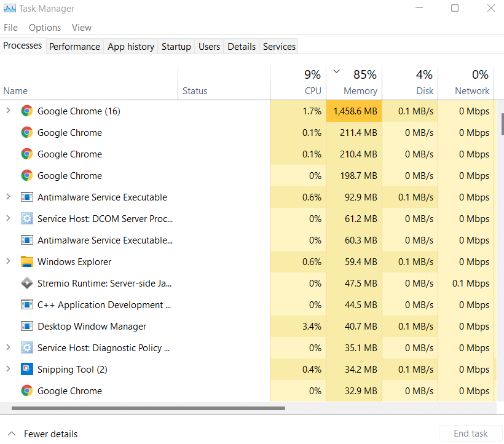Click the End task button

[x=470, y=434]
